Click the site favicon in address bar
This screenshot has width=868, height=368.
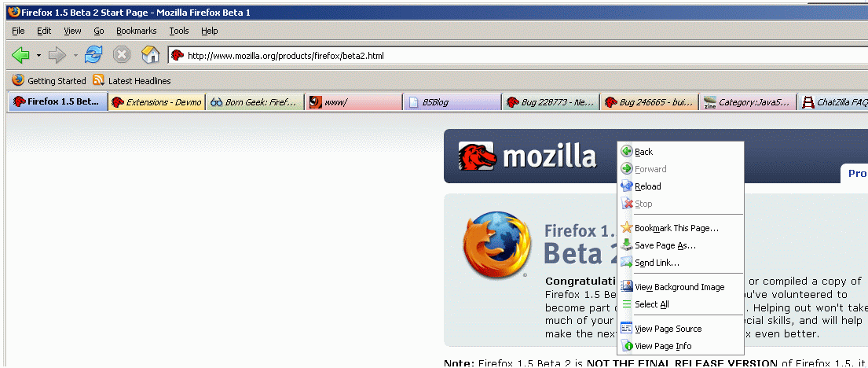point(178,55)
